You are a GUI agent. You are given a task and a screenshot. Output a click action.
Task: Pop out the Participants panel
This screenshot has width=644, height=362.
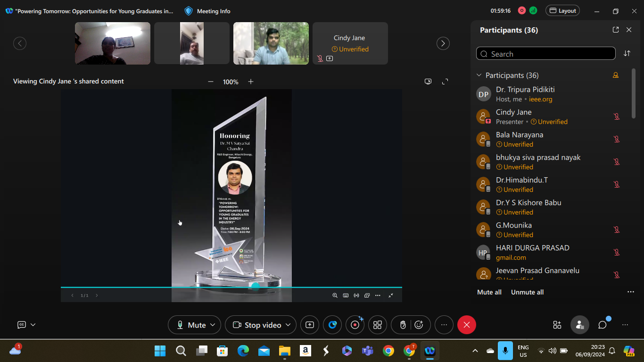(615, 30)
